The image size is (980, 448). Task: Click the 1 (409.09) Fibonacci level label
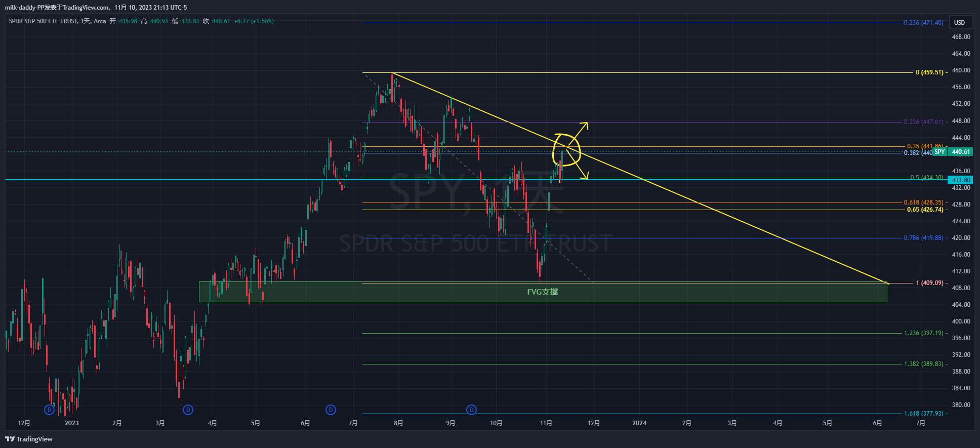[929, 283]
